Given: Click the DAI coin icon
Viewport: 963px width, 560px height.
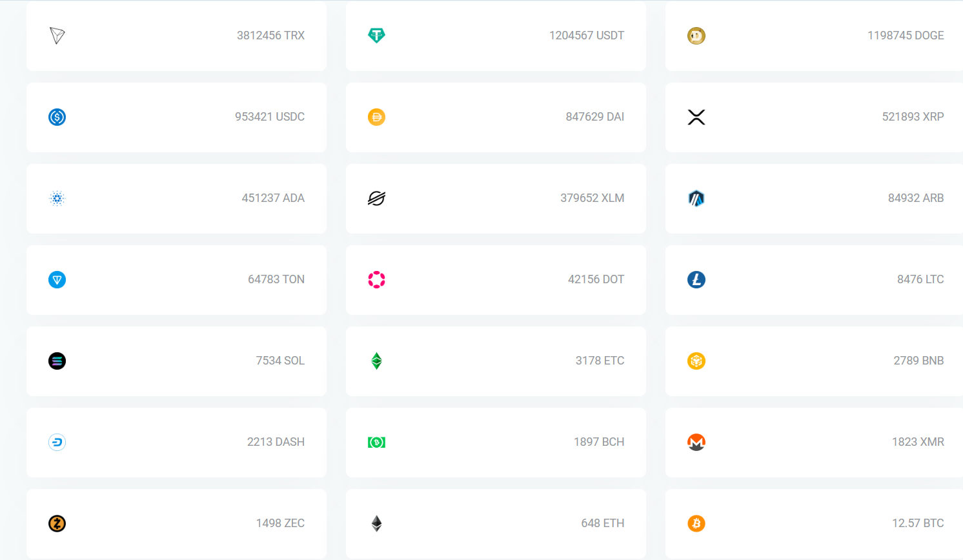Looking at the screenshot, I should pyautogui.click(x=376, y=117).
